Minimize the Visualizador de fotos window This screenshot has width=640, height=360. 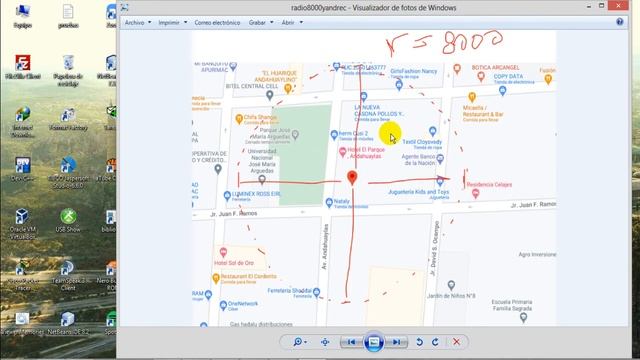[589, 6]
